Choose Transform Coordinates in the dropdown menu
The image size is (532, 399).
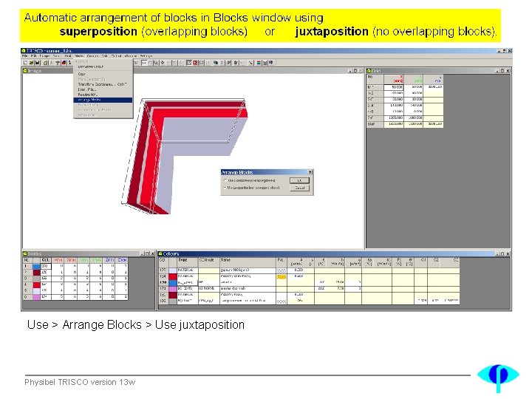[x=103, y=84]
